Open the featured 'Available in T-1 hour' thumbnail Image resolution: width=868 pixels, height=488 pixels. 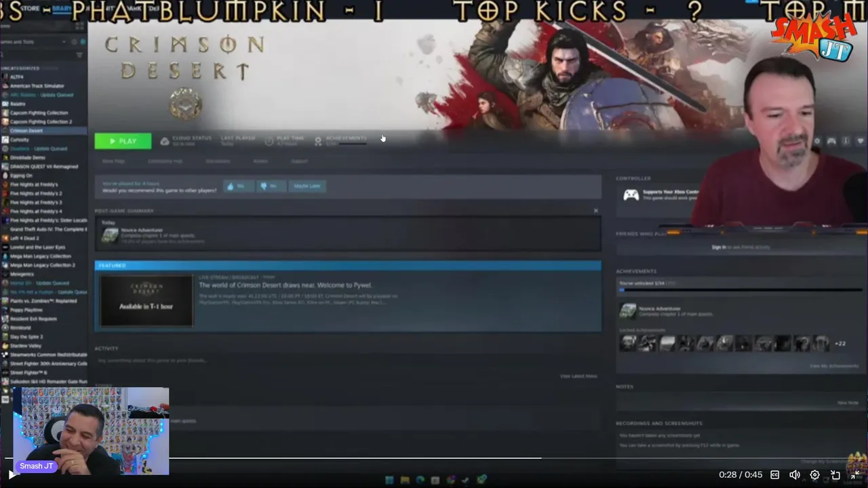coord(146,300)
